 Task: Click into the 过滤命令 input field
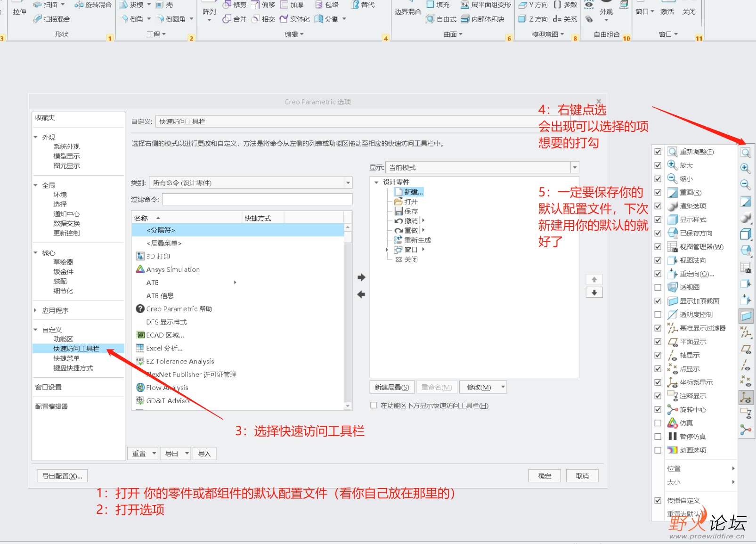(x=257, y=199)
